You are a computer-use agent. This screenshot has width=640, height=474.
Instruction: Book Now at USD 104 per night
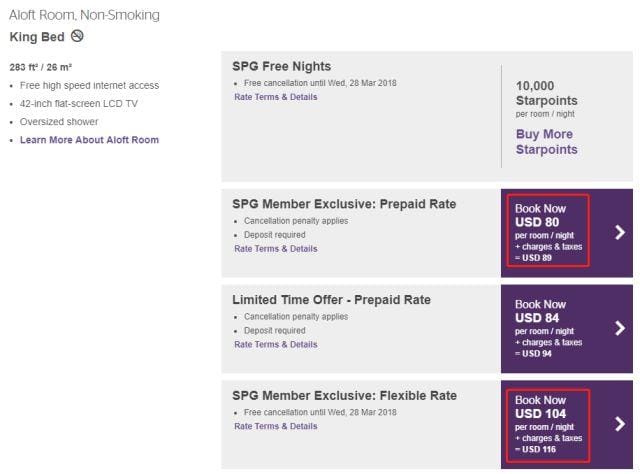[x=546, y=423]
